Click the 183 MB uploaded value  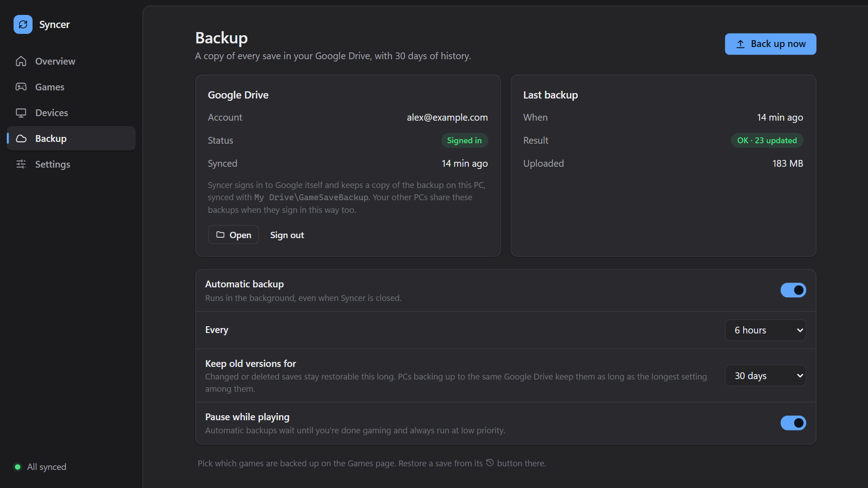coord(788,163)
